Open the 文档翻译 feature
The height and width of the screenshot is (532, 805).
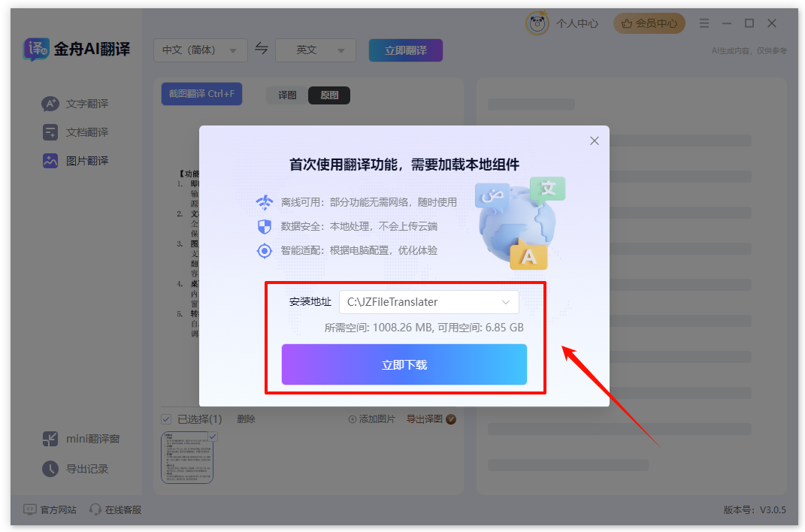tap(50, 131)
